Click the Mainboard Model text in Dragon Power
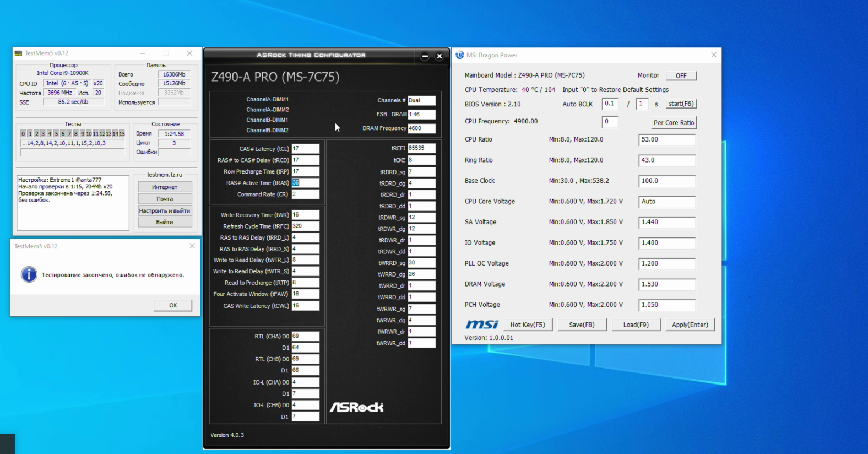Viewport: 868px width, 454px height. point(525,75)
